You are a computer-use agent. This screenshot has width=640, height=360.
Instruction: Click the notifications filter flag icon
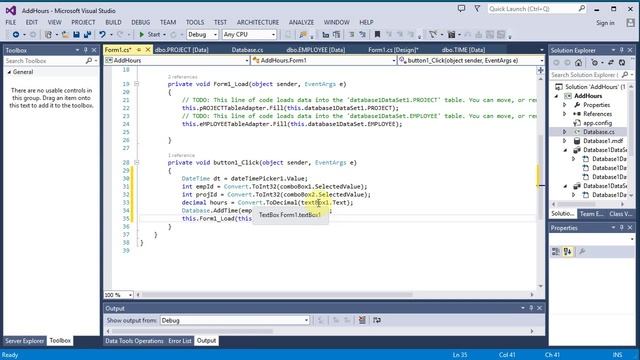pos(477,9)
